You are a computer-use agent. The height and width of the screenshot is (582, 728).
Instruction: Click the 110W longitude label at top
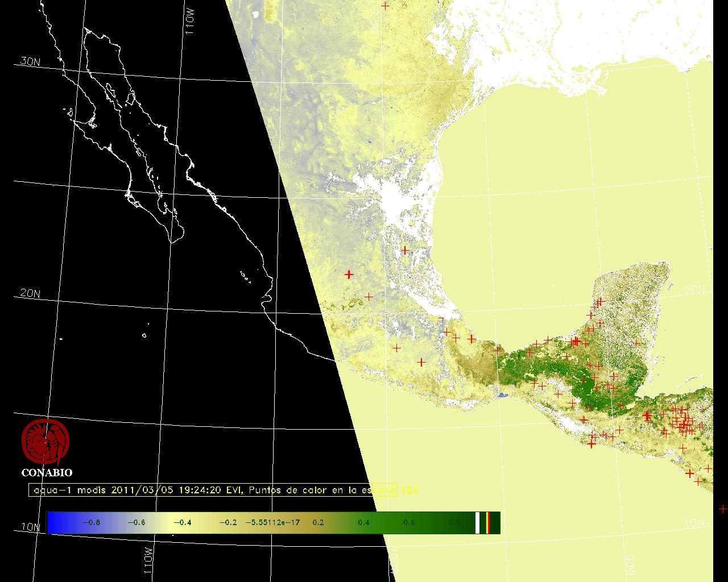[190, 23]
